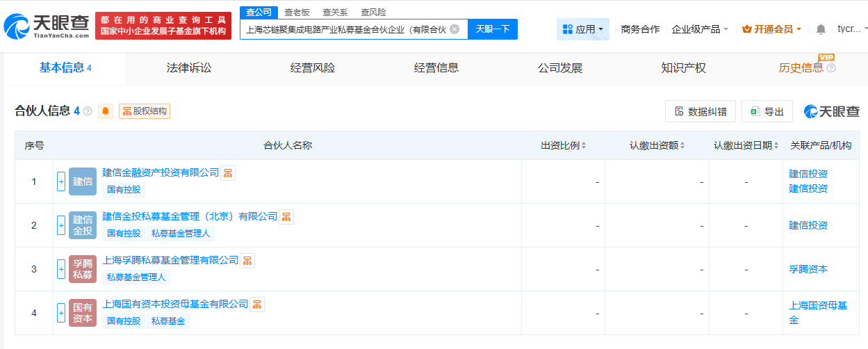The image size is (868, 349).
Task: Click the 导出 export button
Action: click(767, 111)
